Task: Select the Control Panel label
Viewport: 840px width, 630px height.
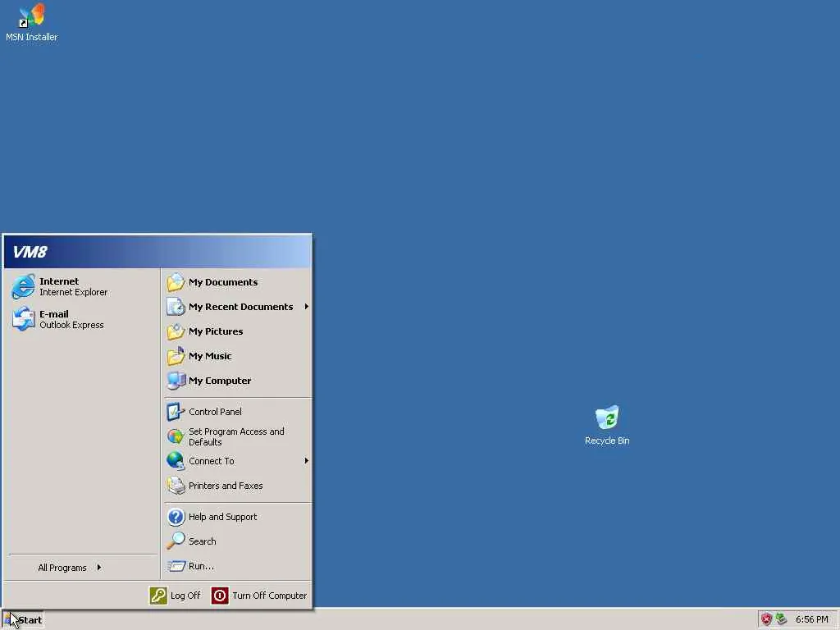Action: pos(215,412)
